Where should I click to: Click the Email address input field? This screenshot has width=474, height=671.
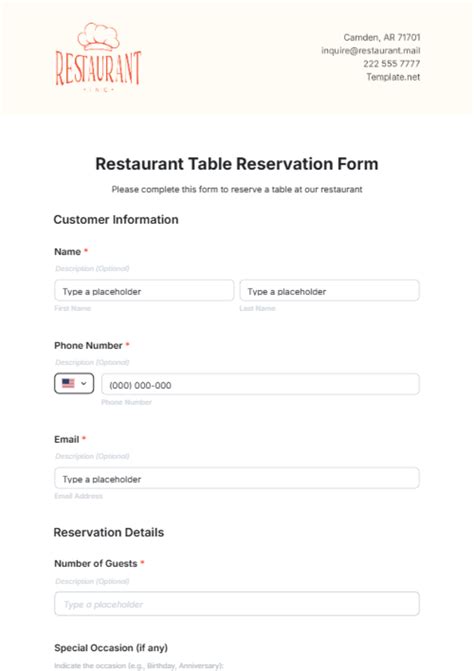237,478
